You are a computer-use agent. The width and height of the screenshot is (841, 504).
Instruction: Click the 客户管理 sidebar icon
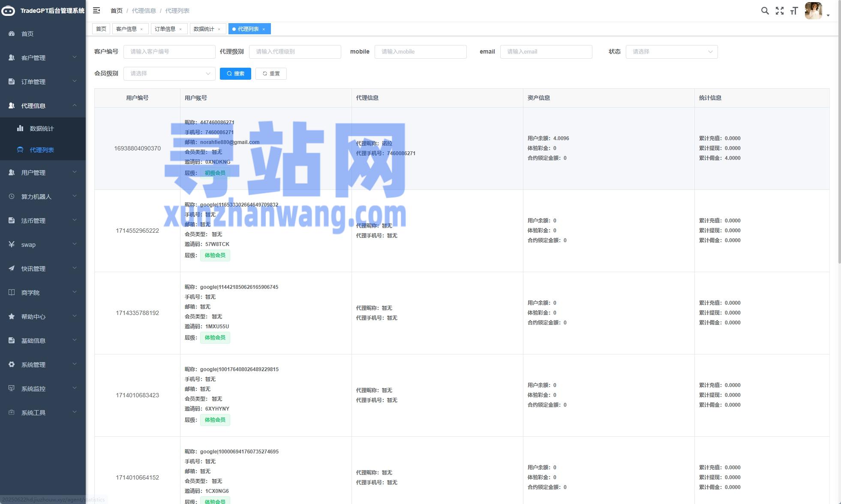click(12, 57)
